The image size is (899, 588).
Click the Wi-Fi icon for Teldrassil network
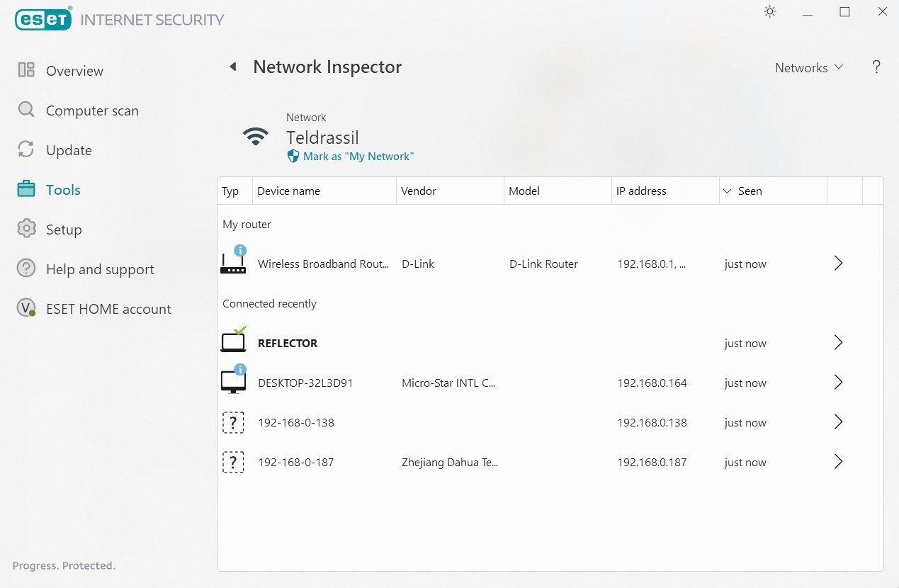[256, 136]
